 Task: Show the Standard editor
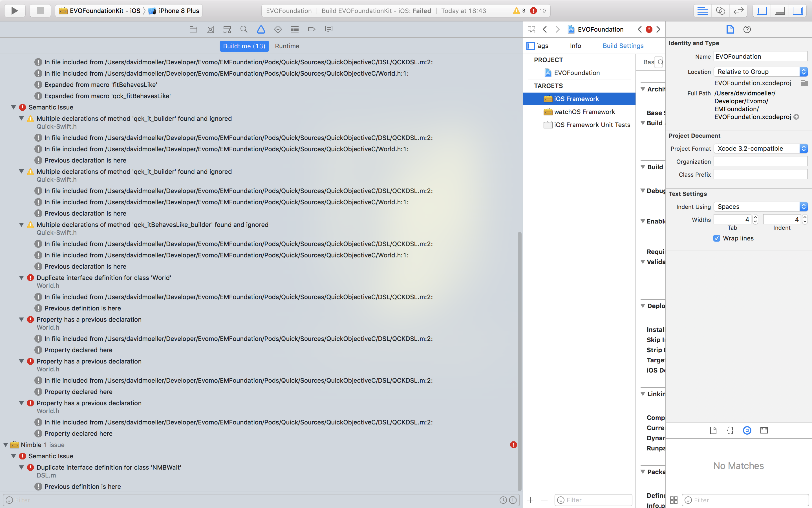tap(702, 11)
